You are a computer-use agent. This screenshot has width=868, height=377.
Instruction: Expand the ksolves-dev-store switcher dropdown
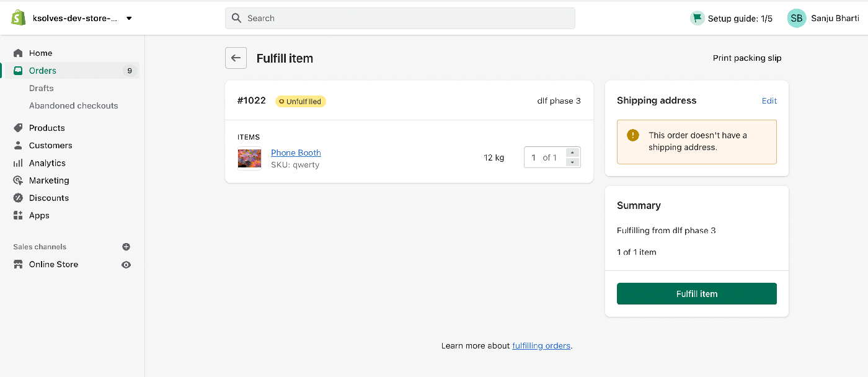pos(129,18)
